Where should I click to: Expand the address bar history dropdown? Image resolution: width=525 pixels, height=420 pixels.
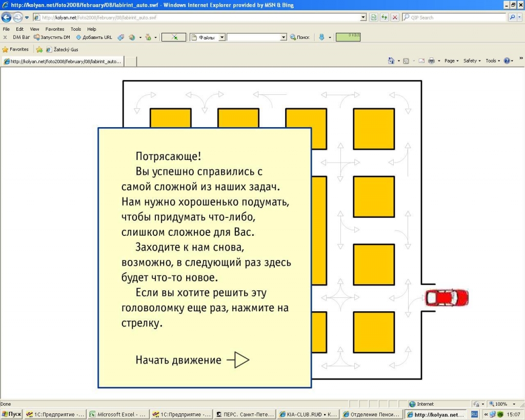363,17
